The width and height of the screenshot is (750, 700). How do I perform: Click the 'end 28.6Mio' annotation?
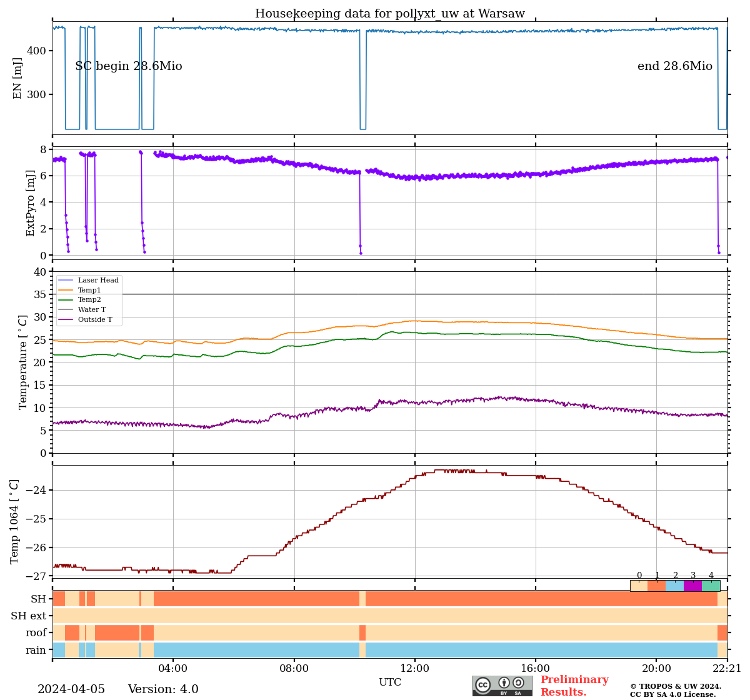(x=675, y=66)
